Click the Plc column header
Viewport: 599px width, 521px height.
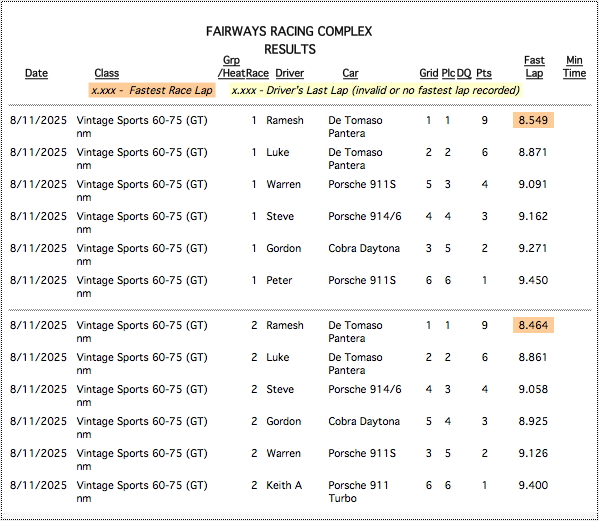448,73
